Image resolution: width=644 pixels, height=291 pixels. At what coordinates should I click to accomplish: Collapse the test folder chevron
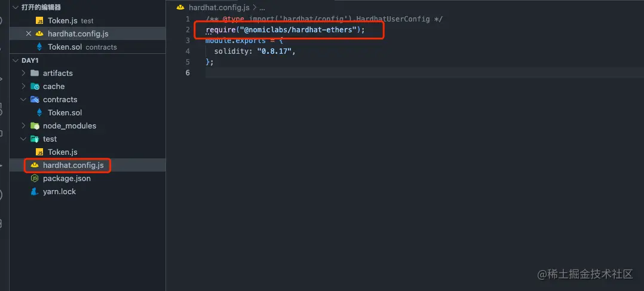tap(23, 139)
